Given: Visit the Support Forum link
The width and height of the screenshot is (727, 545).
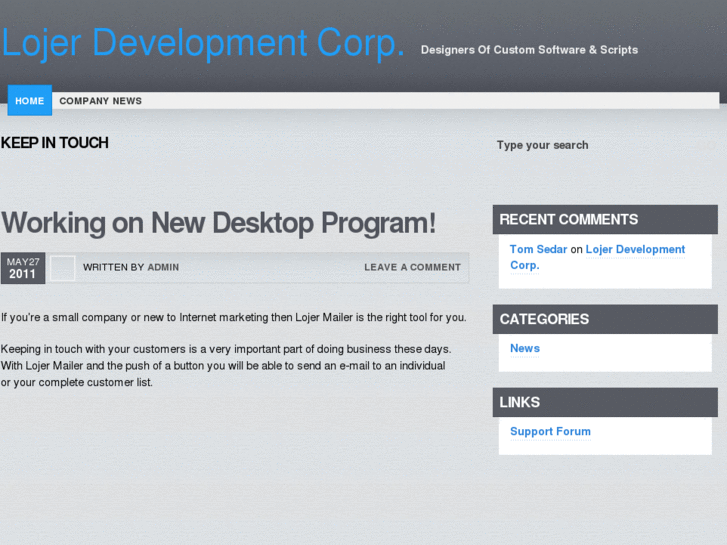Looking at the screenshot, I should coord(550,431).
